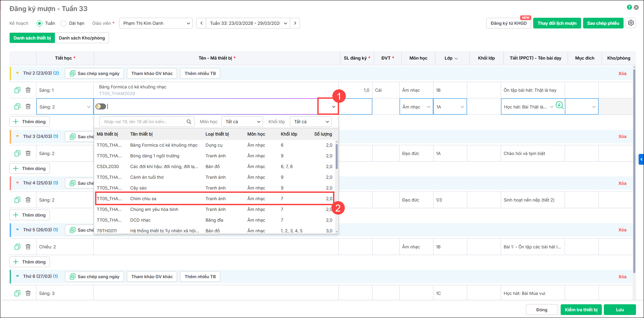Image resolution: width=644 pixels, height=318 pixels.
Task: Expand the device name dropdown arrow
Action: tap(334, 107)
